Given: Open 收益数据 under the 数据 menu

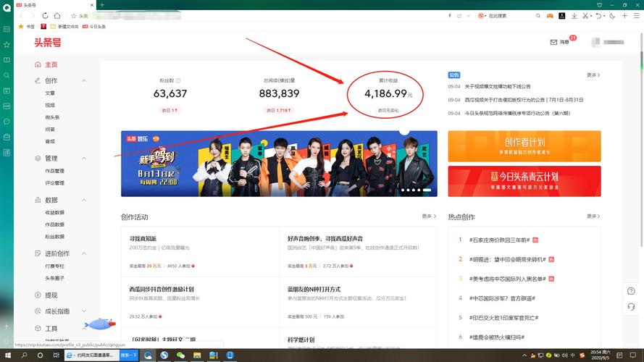Looking at the screenshot, I should click(55, 212).
